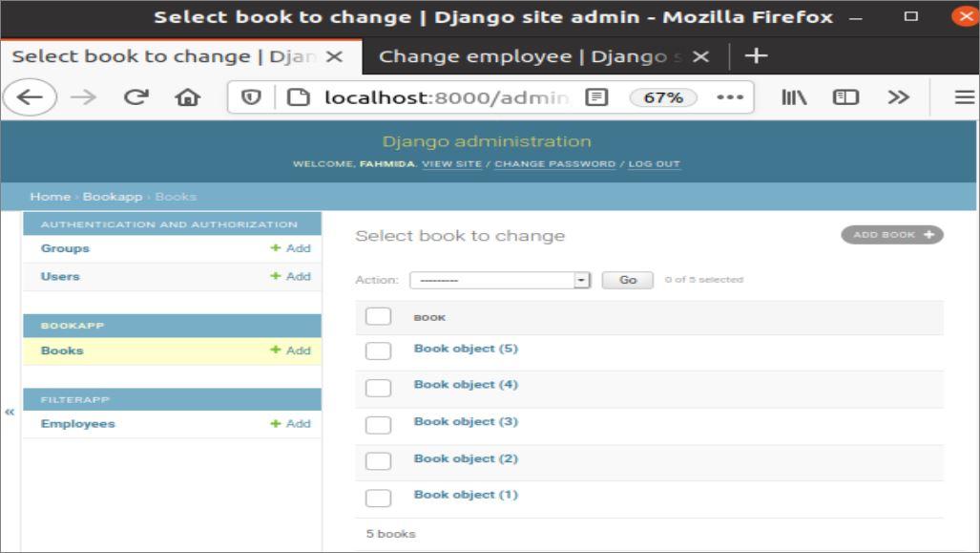Click Add next to Users

tap(291, 277)
